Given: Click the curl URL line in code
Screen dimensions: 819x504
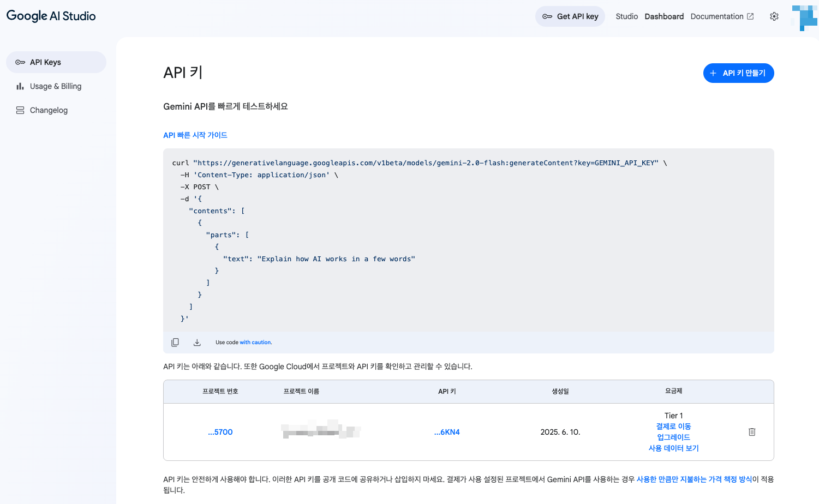Looking at the screenshot, I should 420,163.
